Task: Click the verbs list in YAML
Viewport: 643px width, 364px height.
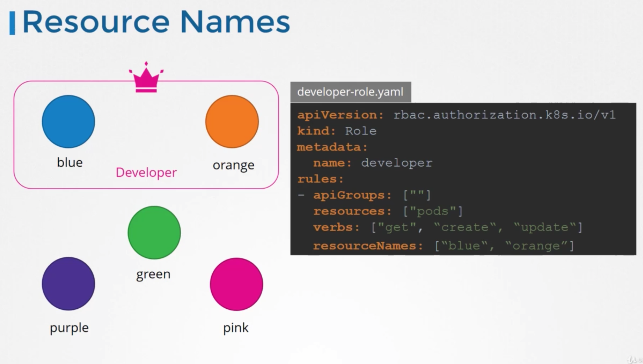Action: pyautogui.click(x=477, y=227)
